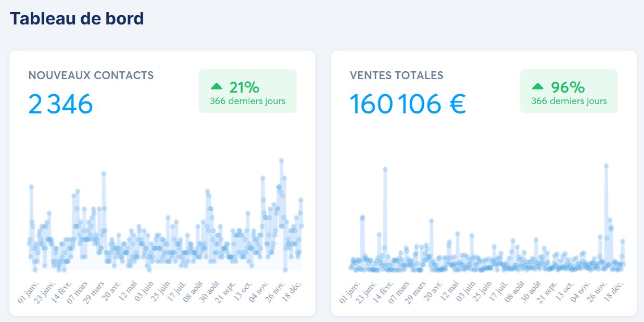Screen dimensions: 644x322
Task: Click the tallest spike point in the sales chart
Action: pyautogui.click(x=606, y=166)
